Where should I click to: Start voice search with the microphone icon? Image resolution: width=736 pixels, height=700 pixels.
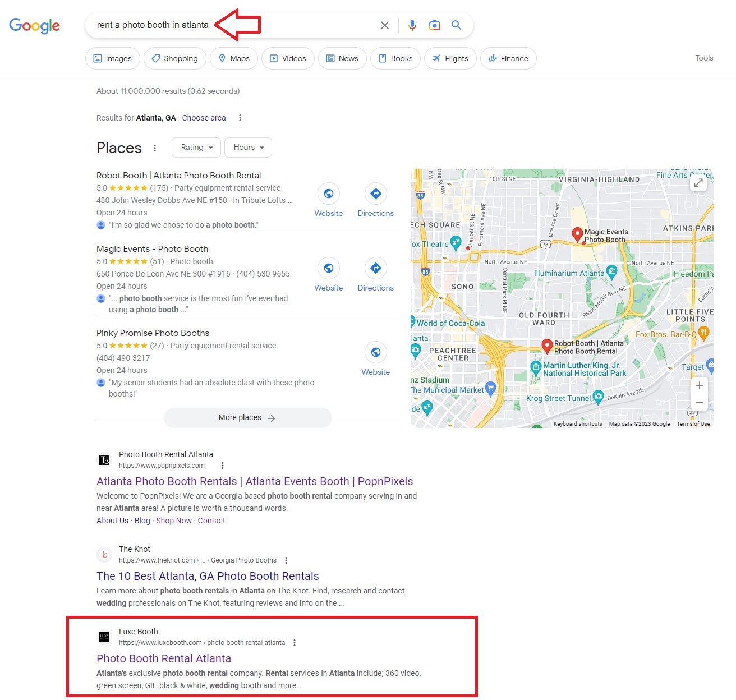pos(412,25)
